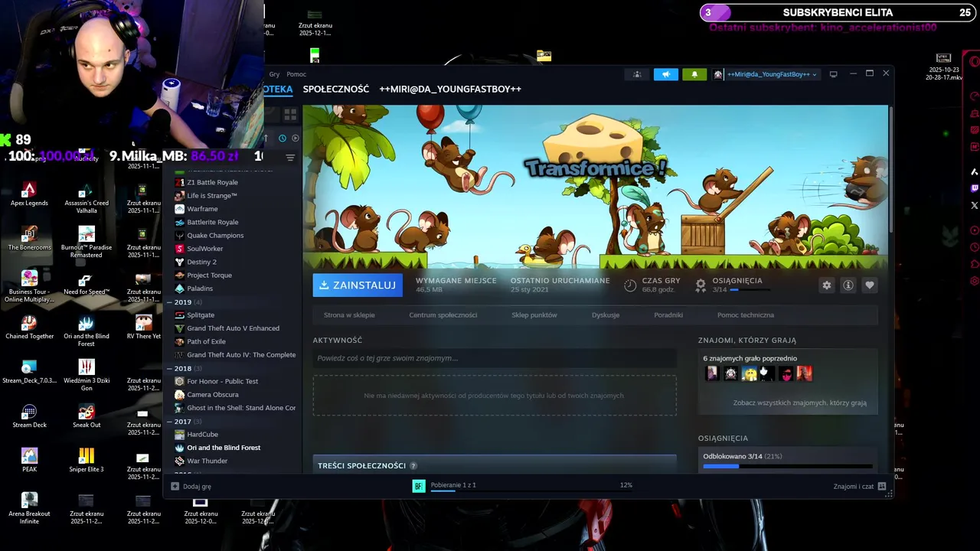Open Znajomi i czat panel
Image resolution: width=980 pixels, height=551 pixels.
(x=859, y=486)
